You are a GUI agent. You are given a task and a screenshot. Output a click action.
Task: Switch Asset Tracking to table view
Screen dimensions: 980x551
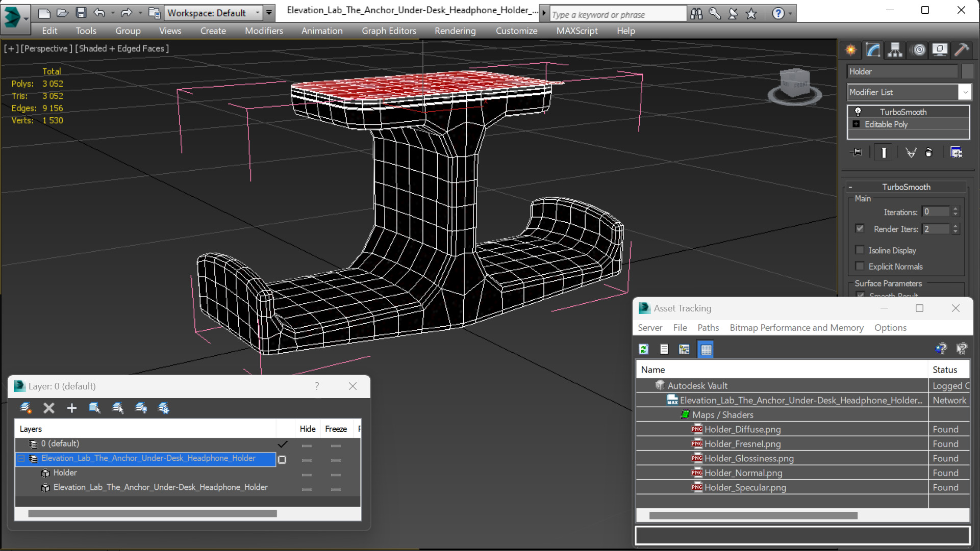(x=706, y=349)
